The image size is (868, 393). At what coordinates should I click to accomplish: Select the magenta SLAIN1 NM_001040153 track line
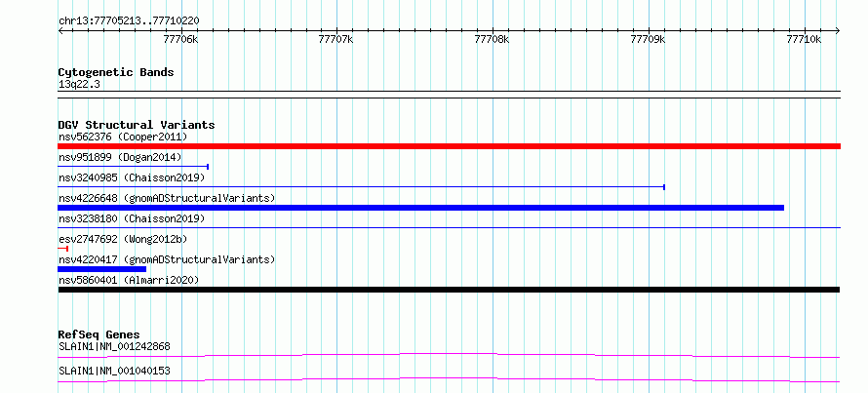click(449, 379)
